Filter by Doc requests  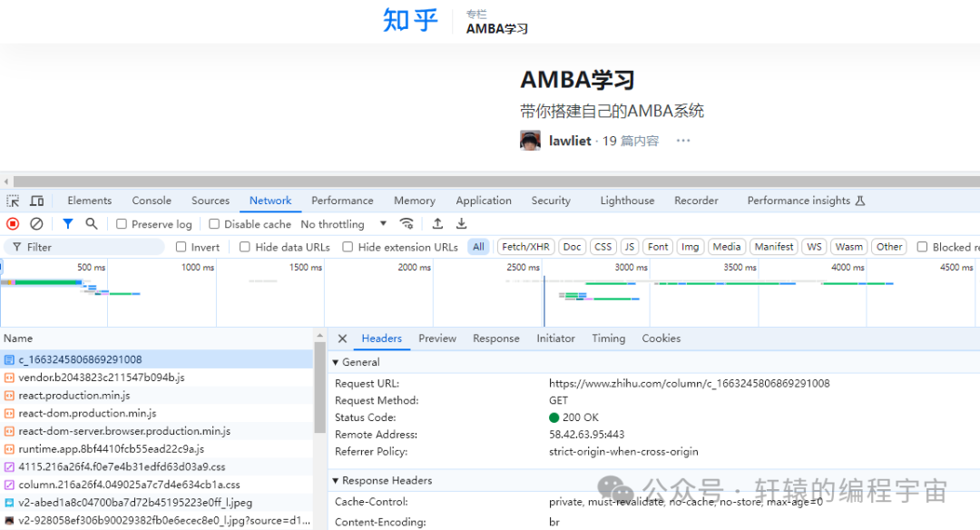pos(572,247)
